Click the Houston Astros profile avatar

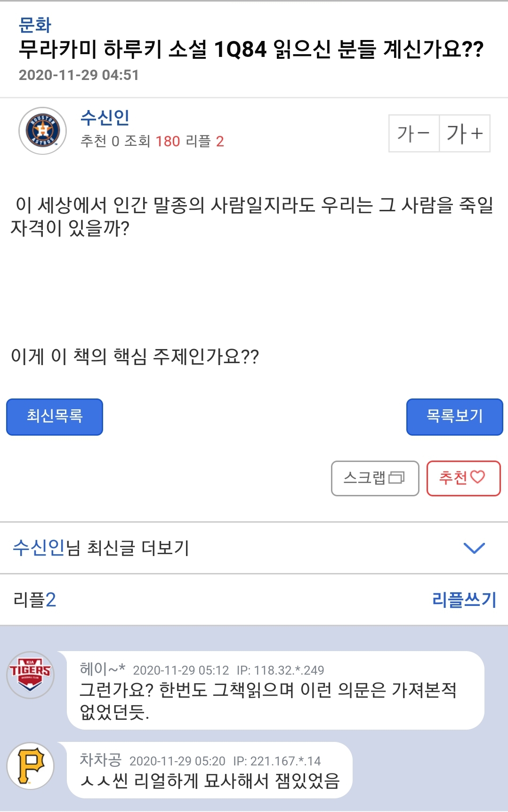42,131
